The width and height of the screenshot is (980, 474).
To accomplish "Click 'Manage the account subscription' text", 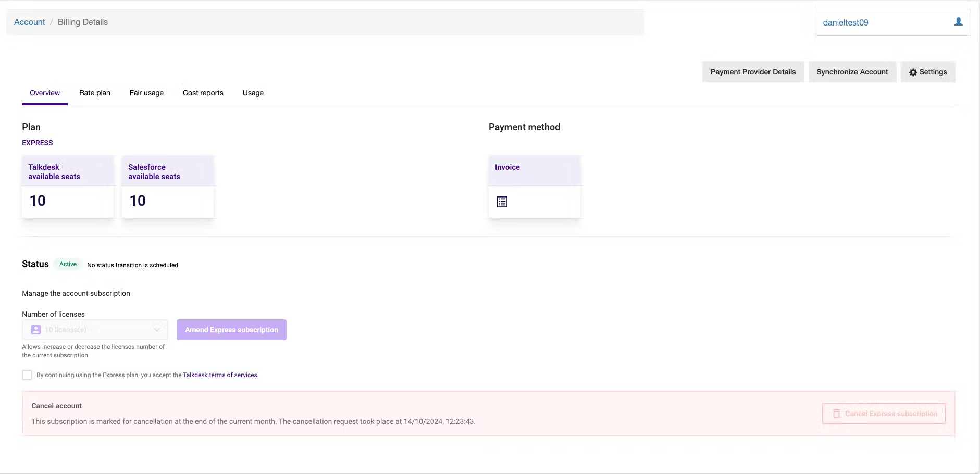I will click(x=76, y=293).
